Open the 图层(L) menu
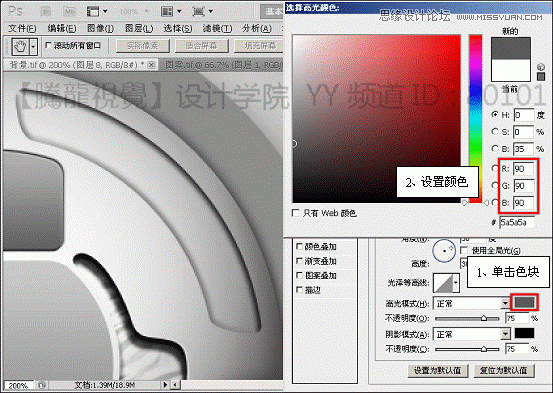The width and height of the screenshot is (553, 393). click(139, 29)
